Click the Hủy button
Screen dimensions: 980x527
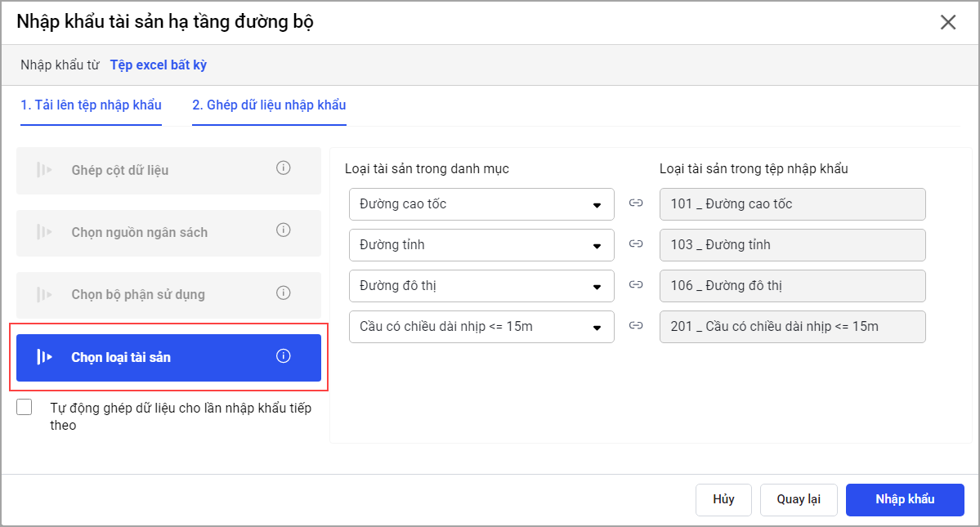tap(723, 499)
